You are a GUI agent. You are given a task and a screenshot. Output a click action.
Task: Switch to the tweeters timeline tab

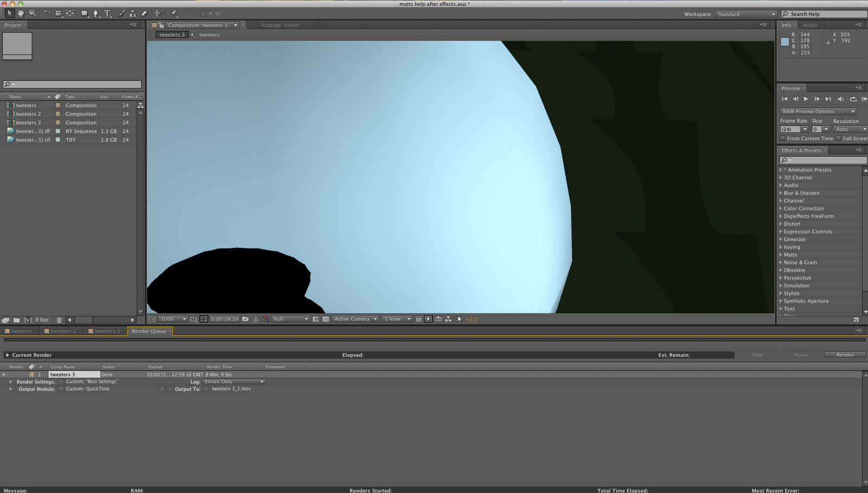pyautogui.click(x=18, y=331)
